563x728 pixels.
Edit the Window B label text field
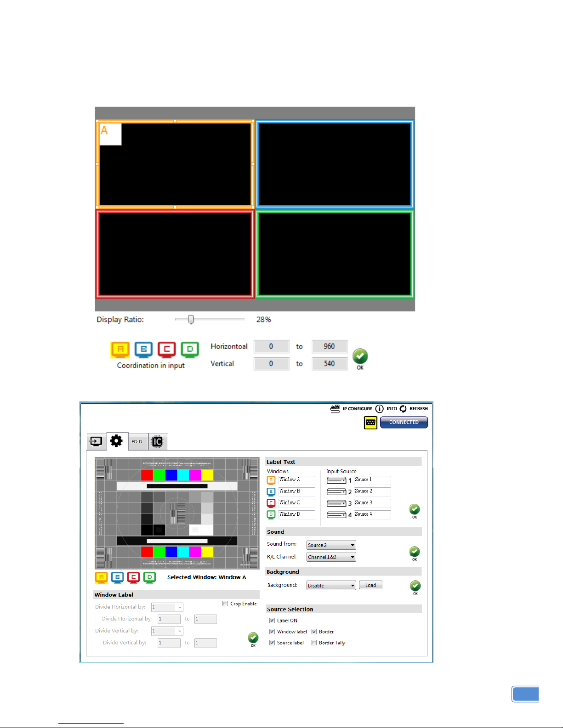[x=296, y=491]
